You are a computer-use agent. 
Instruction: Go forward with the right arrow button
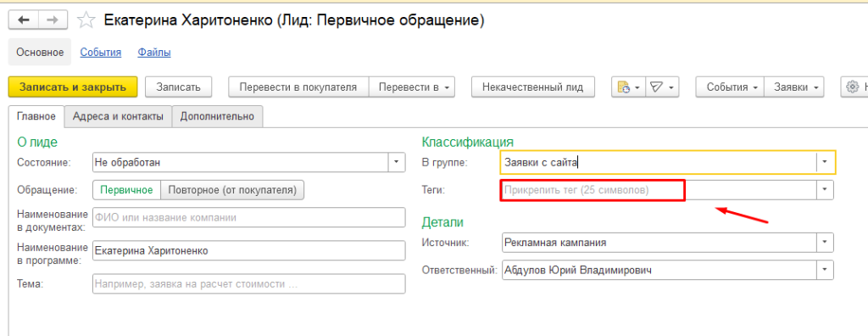(53, 20)
